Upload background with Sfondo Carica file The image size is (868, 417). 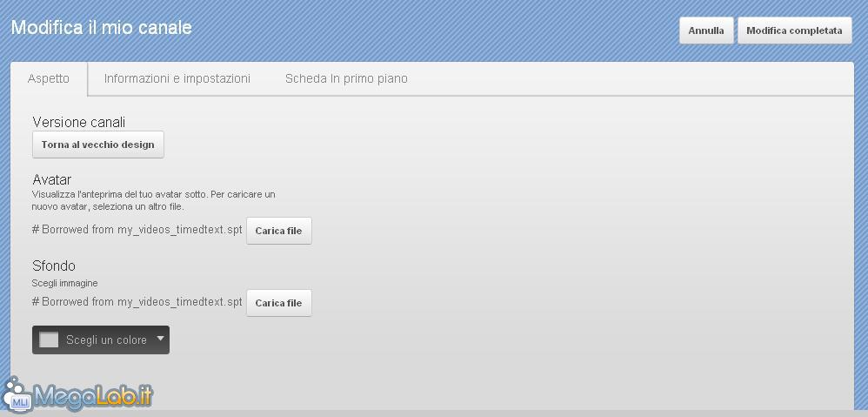pyautogui.click(x=278, y=303)
